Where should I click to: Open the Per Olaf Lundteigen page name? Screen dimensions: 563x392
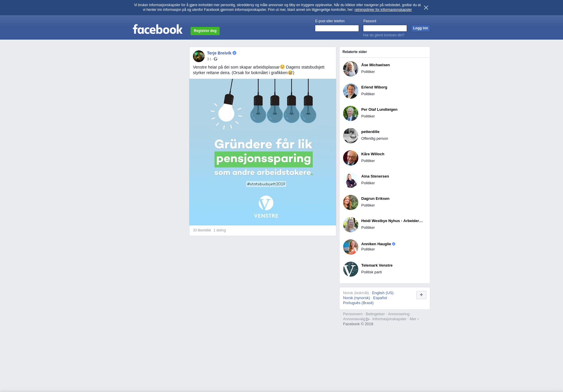tap(379, 110)
